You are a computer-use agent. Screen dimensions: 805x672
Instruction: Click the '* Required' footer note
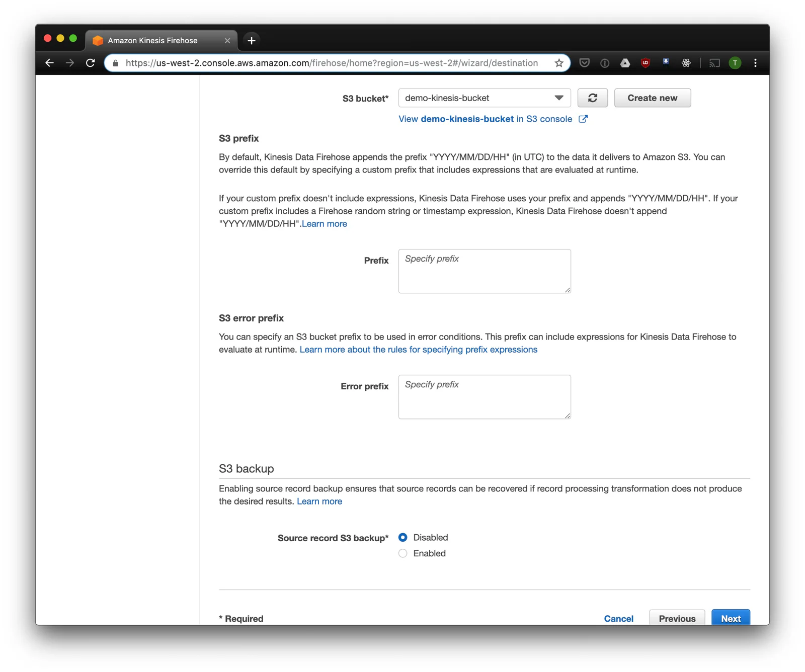pyautogui.click(x=242, y=619)
